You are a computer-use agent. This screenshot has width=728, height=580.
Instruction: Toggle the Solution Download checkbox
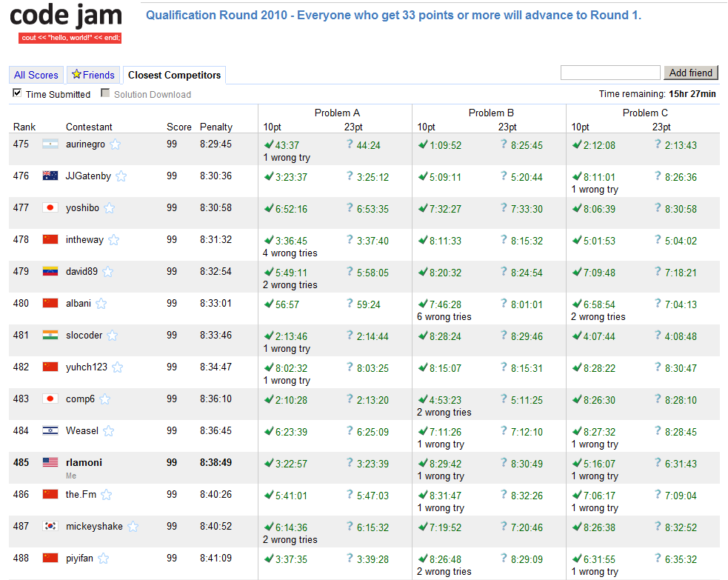(105, 93)
